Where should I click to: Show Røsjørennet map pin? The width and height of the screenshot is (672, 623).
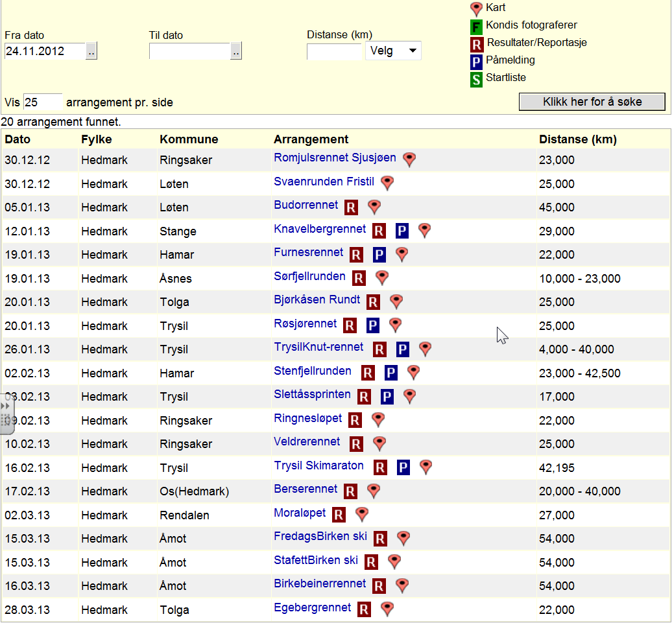pyautogui.click(x=395, y=325)
